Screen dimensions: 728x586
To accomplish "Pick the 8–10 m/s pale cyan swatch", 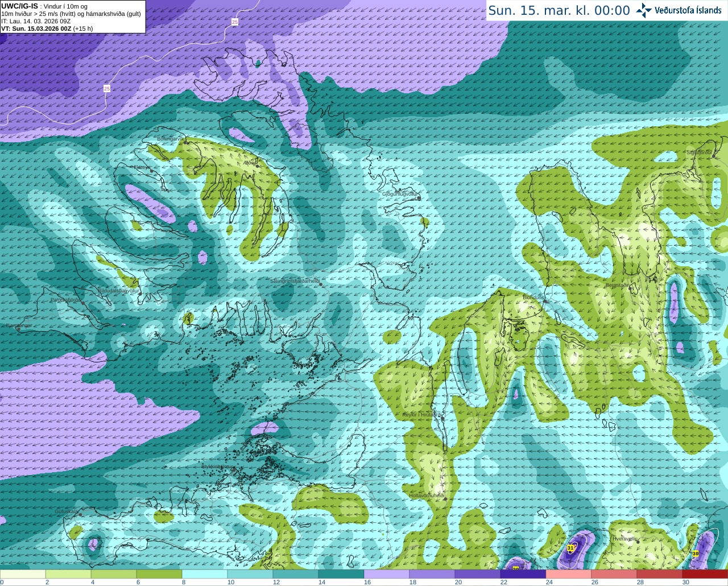I will point(205,574).
